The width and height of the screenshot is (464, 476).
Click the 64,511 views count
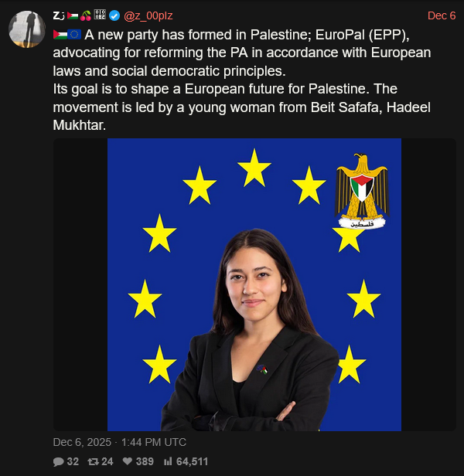tap(193, 461)
